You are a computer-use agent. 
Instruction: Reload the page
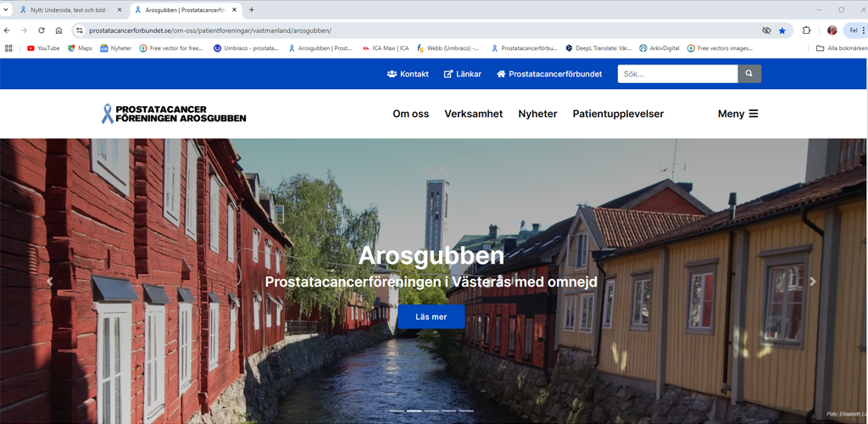point(41,31)
